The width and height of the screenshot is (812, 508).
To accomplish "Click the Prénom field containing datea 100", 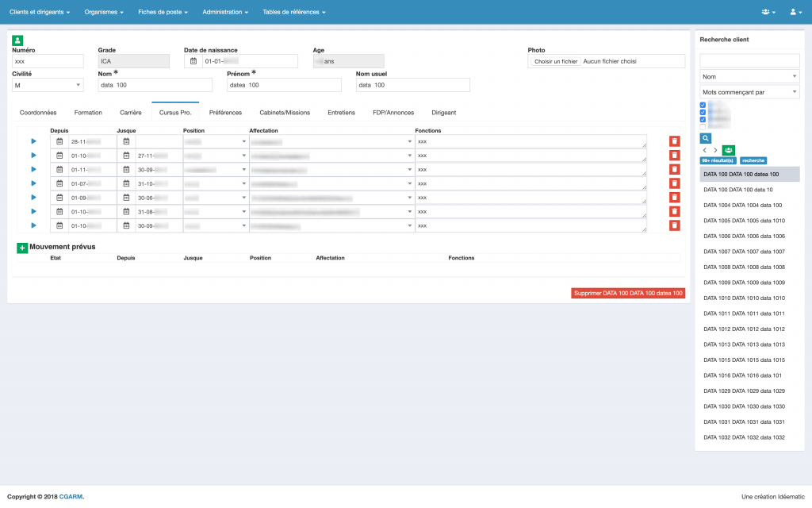I will click(x=284, y=85).
